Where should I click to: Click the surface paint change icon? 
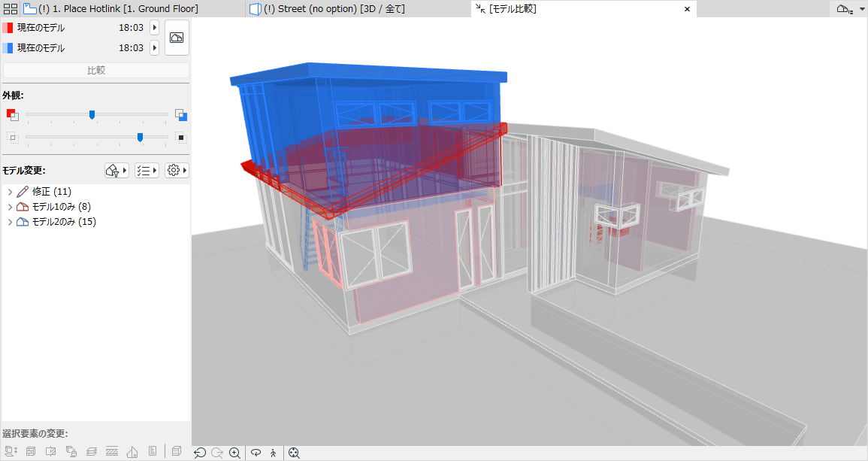tap(71, 451)
